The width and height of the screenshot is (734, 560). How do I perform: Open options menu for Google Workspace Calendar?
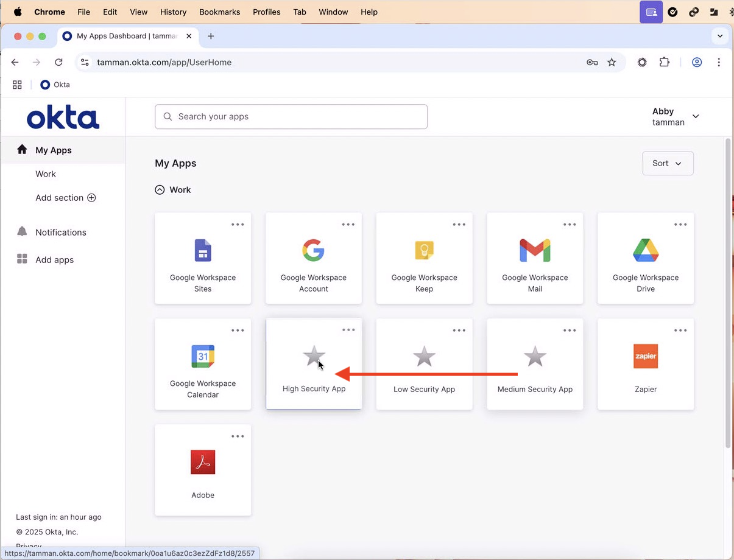tap(238, 331)
